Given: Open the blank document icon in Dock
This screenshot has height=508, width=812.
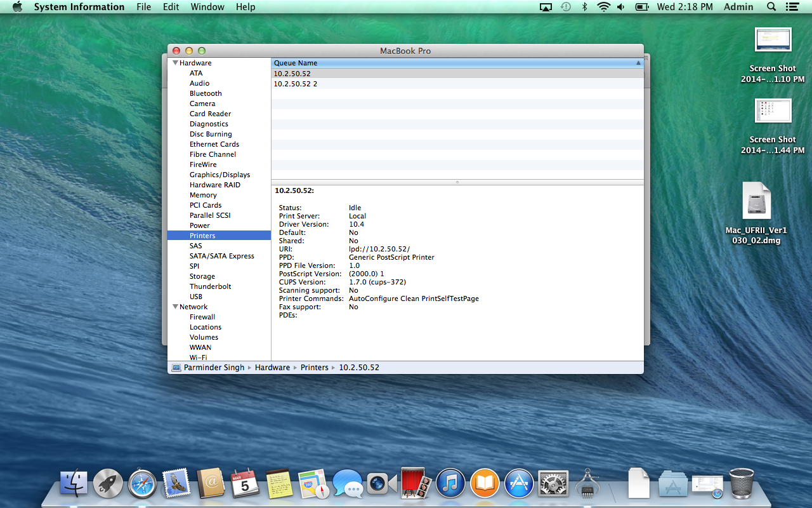Looking at the screenshot, I should [x=639, y=484].
